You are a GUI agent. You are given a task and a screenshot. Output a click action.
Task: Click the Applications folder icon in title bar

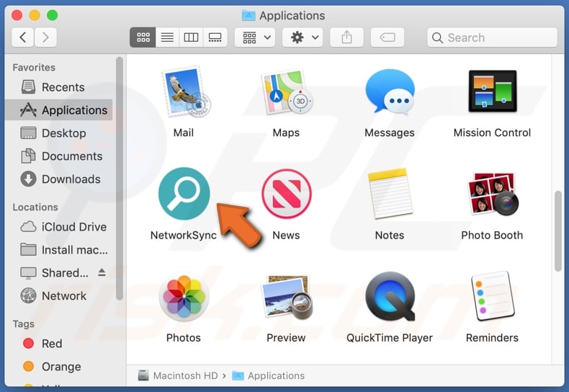[248, 16]
